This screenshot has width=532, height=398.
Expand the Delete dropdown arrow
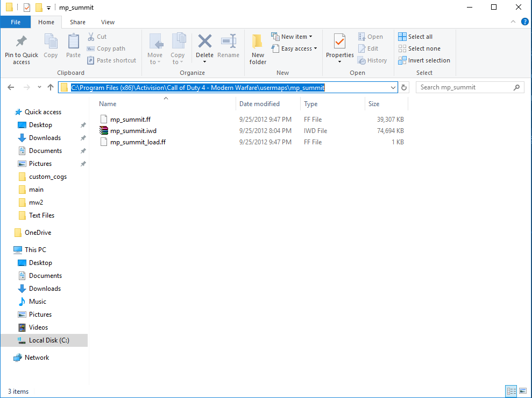point(204,62)
